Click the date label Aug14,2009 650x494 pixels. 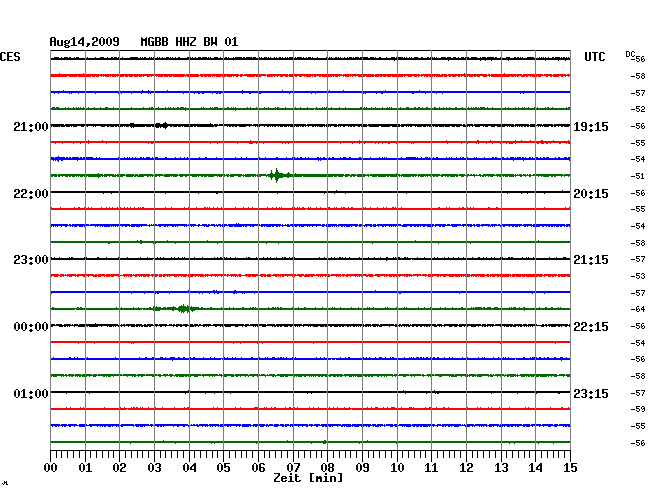85,42
